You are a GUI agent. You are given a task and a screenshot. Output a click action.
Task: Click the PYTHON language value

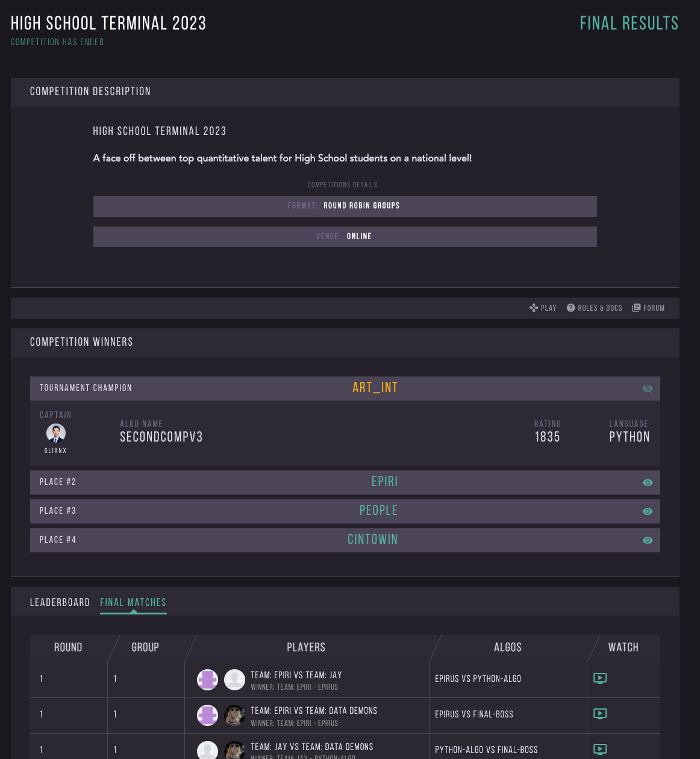click(x=630, y=437)
